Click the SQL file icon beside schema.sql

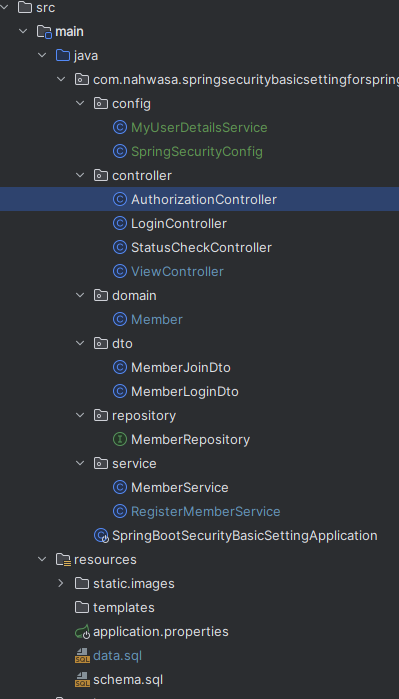(x=82, y=680)
